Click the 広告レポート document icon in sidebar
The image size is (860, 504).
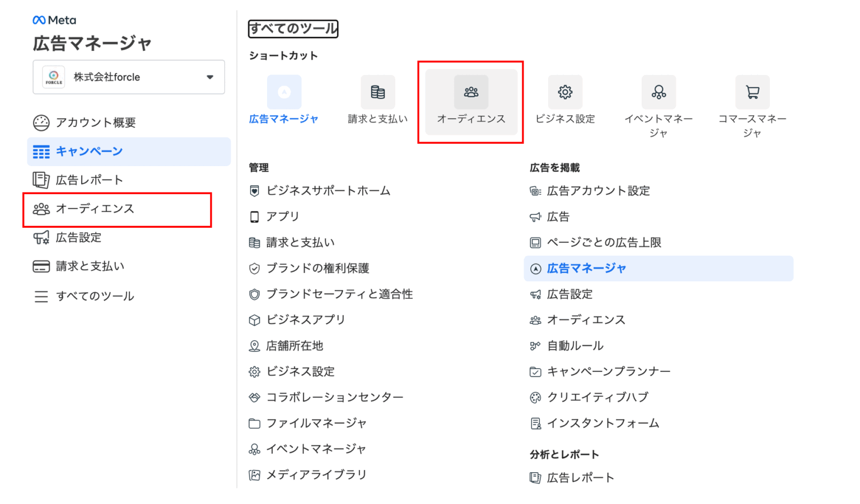click(41, 180)
